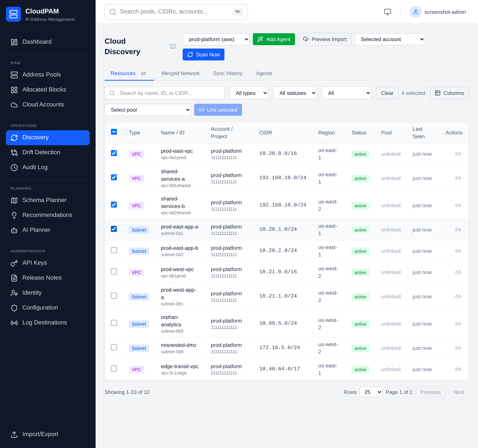
Task: Open the prod-platform (aws) account dropdown
Action: 216,39
